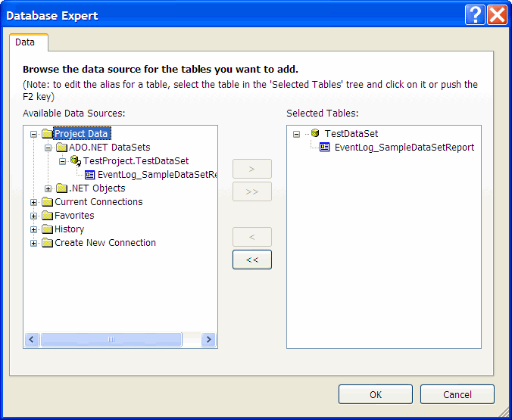
Task: Click the ADO.NET DataSets folder icon
Action: [x=61, y=148]
